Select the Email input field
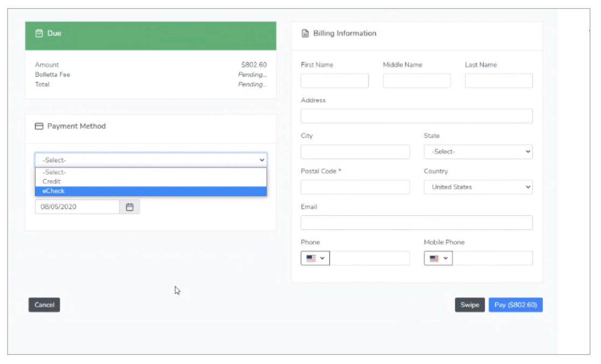This screenshot has width=601, height=364. pos(416,223)
